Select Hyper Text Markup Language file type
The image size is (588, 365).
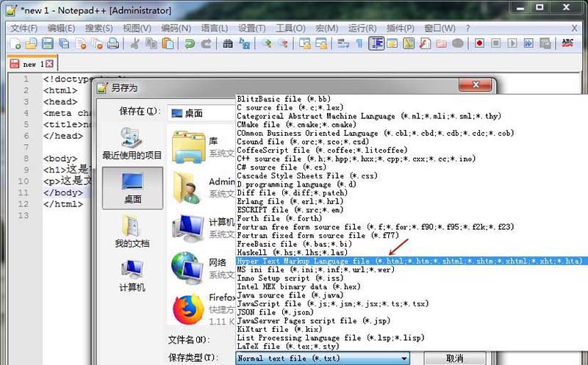[x=410, y=261]
